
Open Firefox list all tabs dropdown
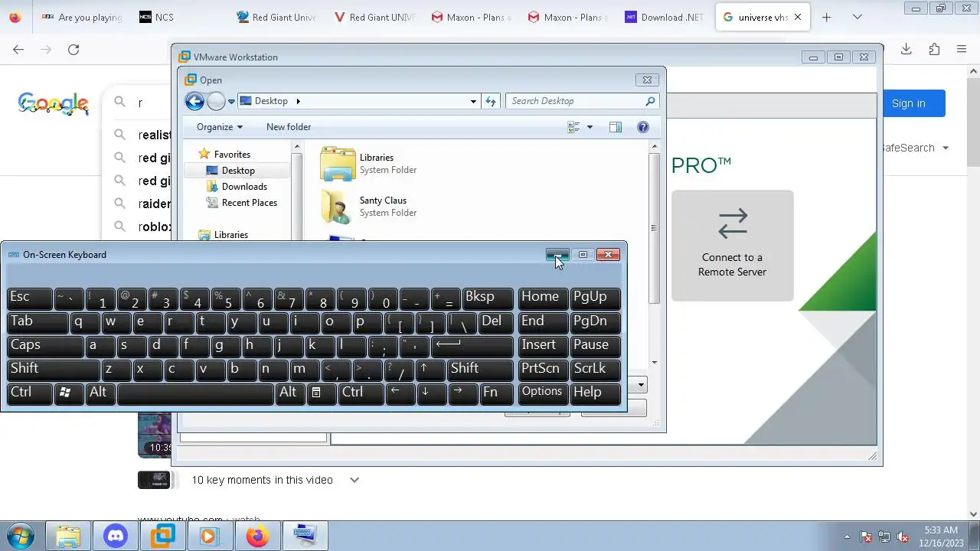click(x=857, y=17)
